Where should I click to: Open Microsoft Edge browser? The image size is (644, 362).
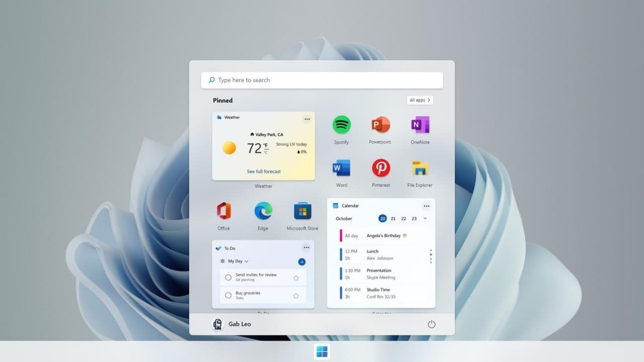[263, 211]
